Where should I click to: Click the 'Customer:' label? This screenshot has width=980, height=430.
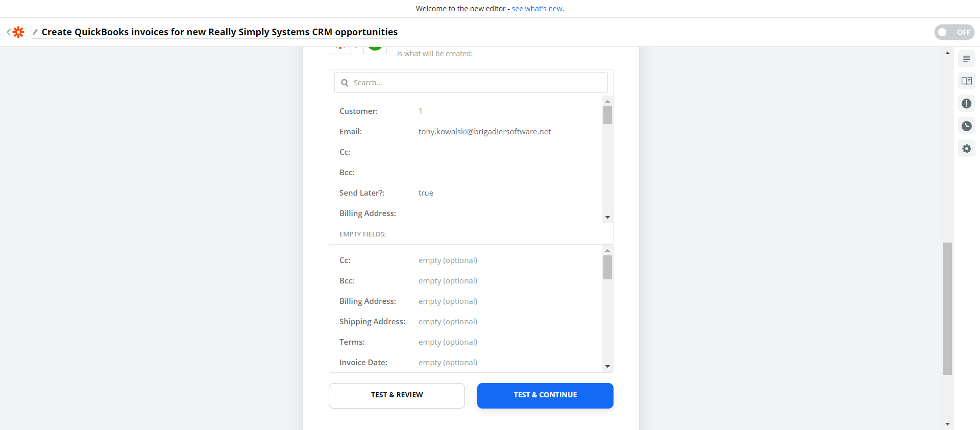click(358, 111)
